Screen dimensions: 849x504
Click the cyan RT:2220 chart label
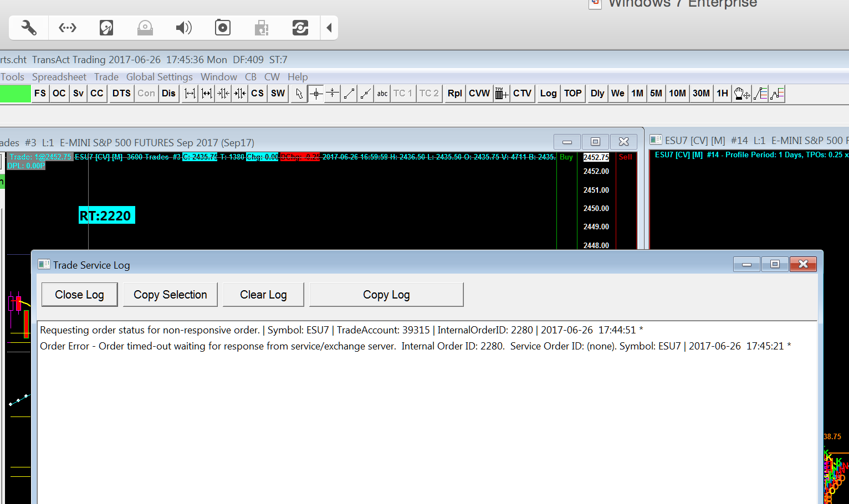tap(106, 215)
